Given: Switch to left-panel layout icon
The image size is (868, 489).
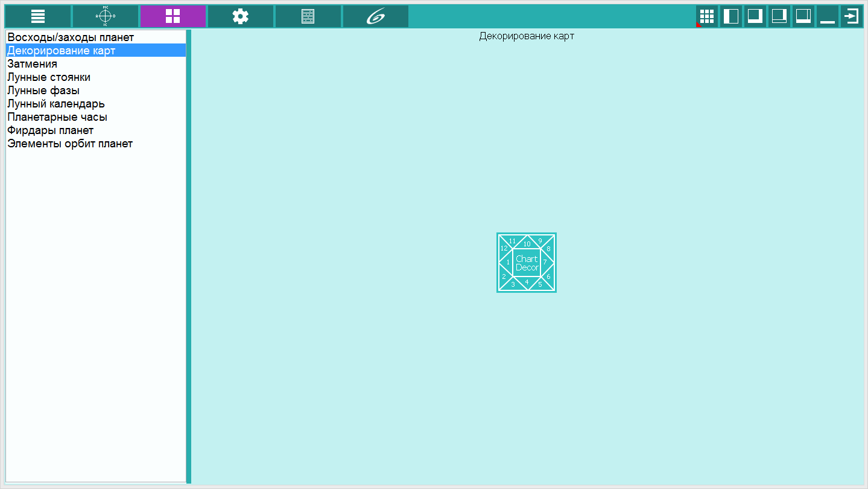Looking at the screenshot, I should point(731,16).
